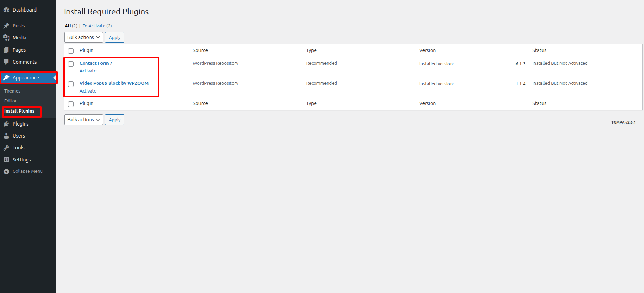Open the bottom Bulk actions dropdown
This screenshot has width=644, height=293.
pyautogui.click(x=84, y=120)
